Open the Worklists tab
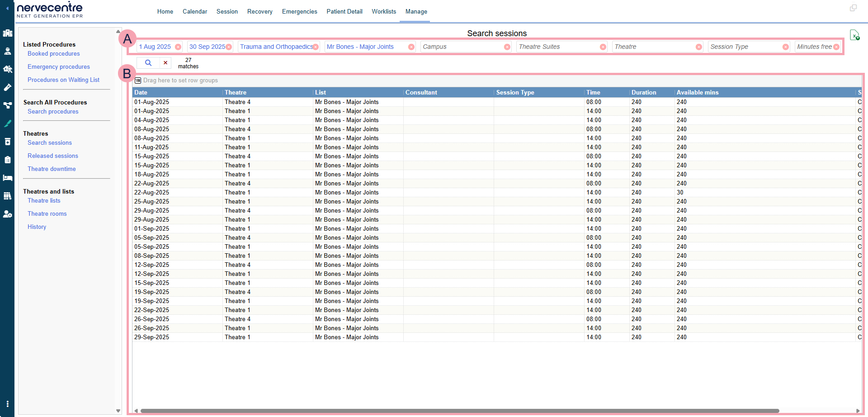Image resolution: width=868 pixels, height=417 pixels. 384,12
